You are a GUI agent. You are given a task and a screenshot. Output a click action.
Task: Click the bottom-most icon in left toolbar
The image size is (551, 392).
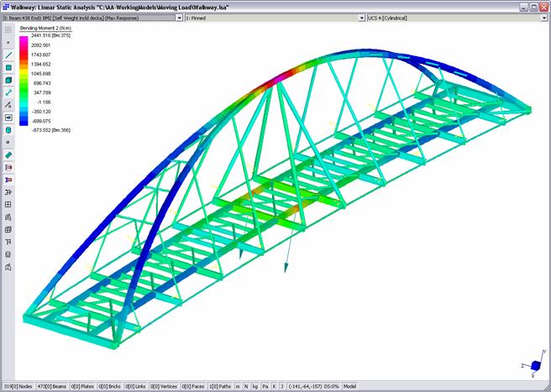tap(8, 267)
